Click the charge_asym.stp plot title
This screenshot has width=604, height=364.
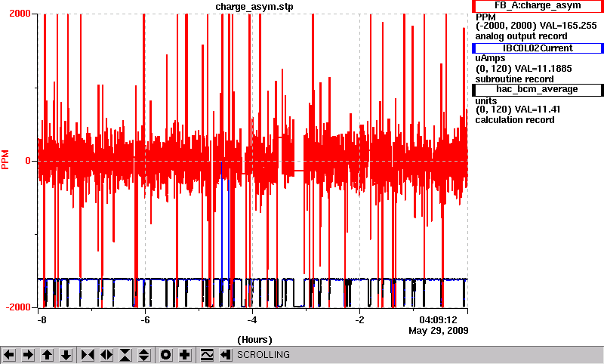[x=254, y=7]
